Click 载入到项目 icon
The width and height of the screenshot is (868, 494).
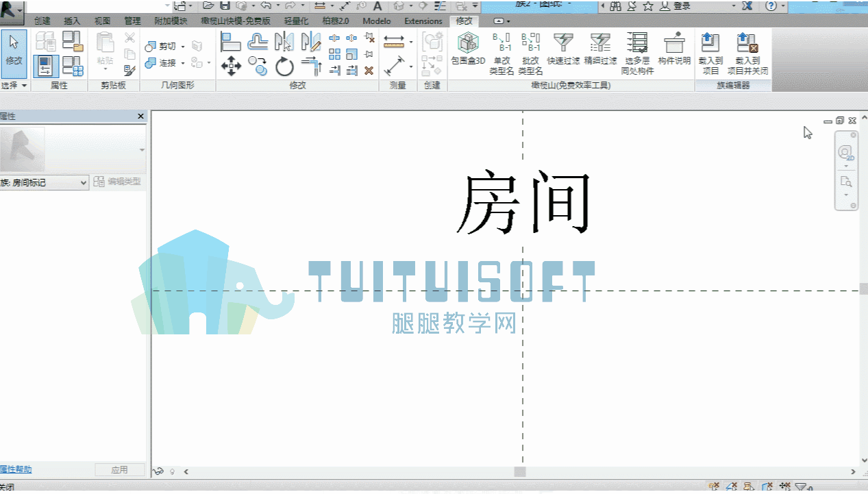tap(710, 54)
